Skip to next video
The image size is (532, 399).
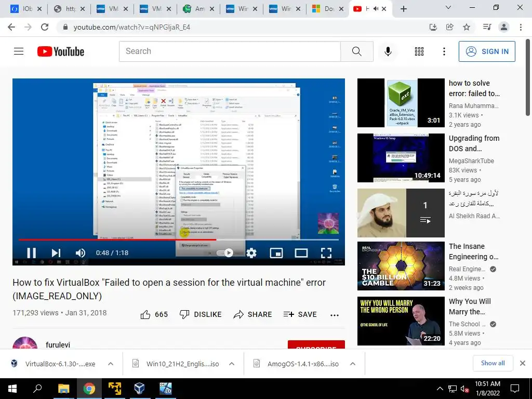(56, 253)
